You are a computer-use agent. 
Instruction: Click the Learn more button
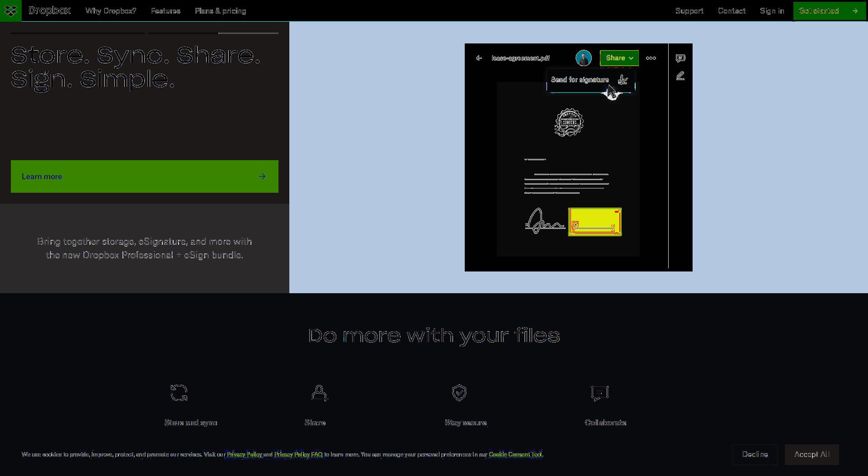click(x=145, y=176)
